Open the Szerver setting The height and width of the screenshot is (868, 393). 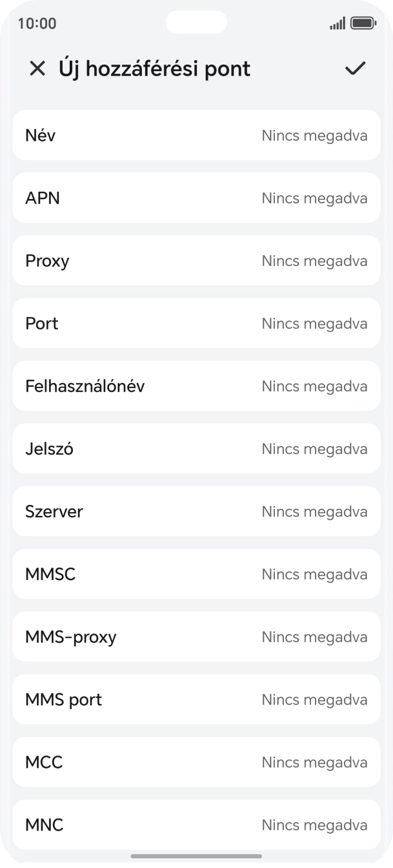click(196, 511)
